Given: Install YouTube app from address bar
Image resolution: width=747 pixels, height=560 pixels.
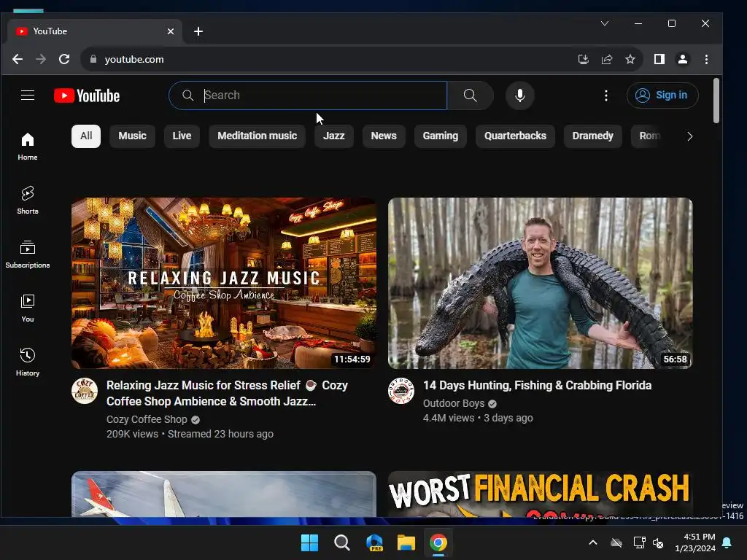Looking at the screenshot, I should 583,59.
